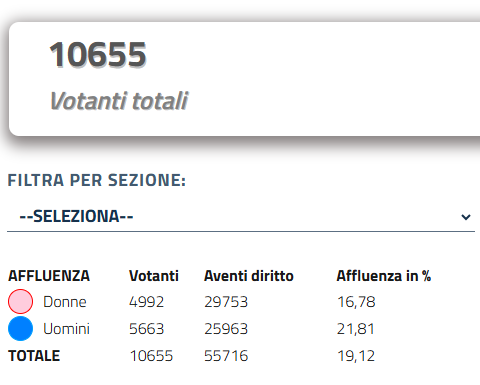Click the Votanti totali card label
This screenshot has height=385, width=480.
point(119,101)
